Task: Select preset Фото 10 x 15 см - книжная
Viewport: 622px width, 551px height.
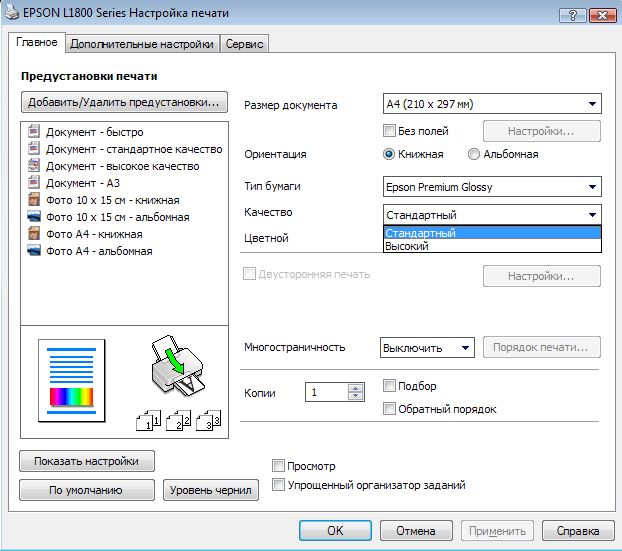Action: coord(113,200)
